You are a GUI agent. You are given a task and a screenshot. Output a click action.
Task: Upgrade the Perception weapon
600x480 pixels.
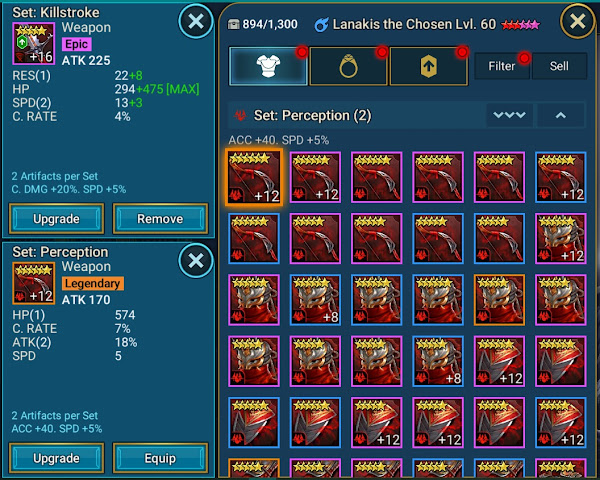[x=56, y=458]
